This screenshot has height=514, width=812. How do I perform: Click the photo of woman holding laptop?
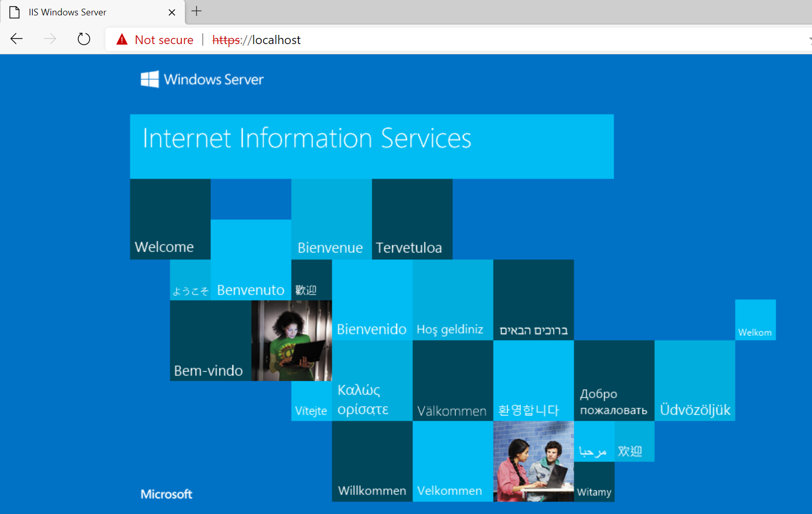pyautogui.click(x=291, y=340)
